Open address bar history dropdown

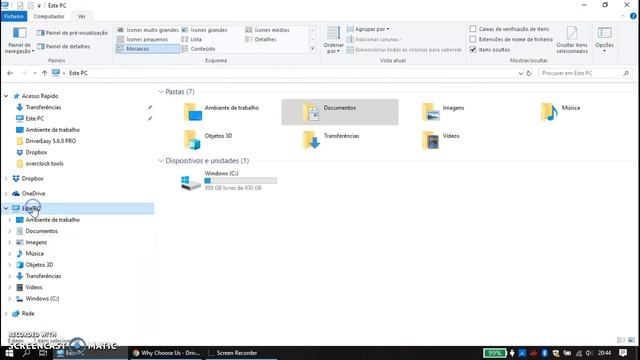[x=520, y=73]
